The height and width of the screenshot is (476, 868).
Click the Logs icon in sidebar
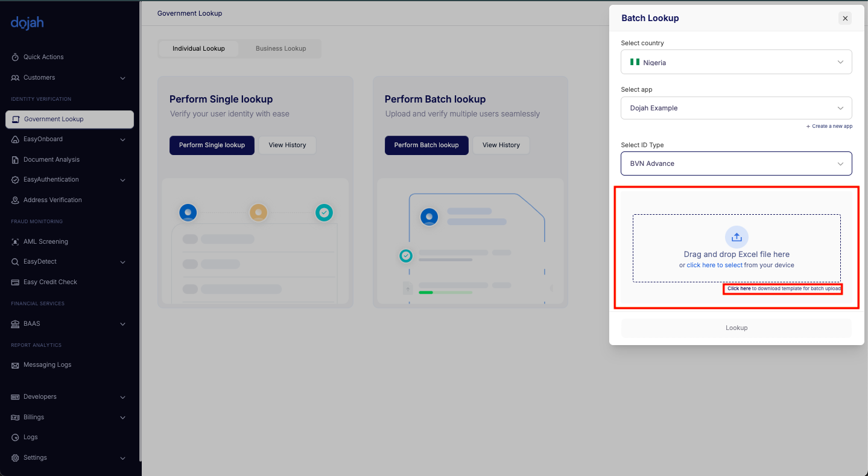[15, 437]
